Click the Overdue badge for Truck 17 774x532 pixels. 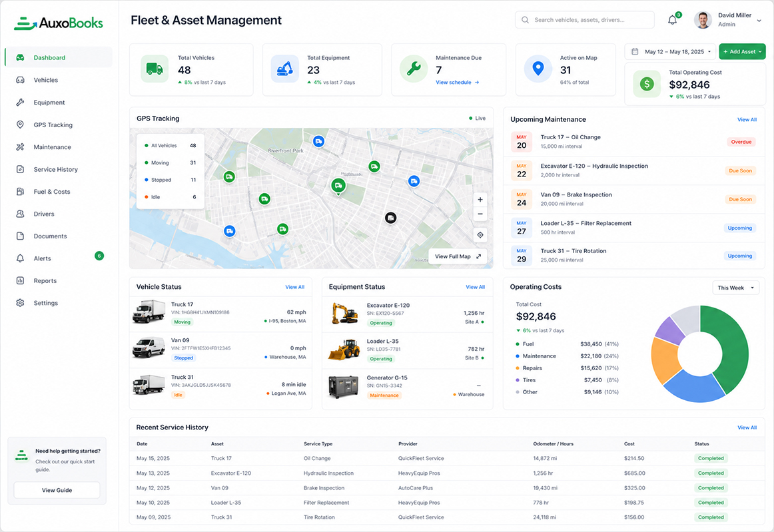[x=741, y=142]
